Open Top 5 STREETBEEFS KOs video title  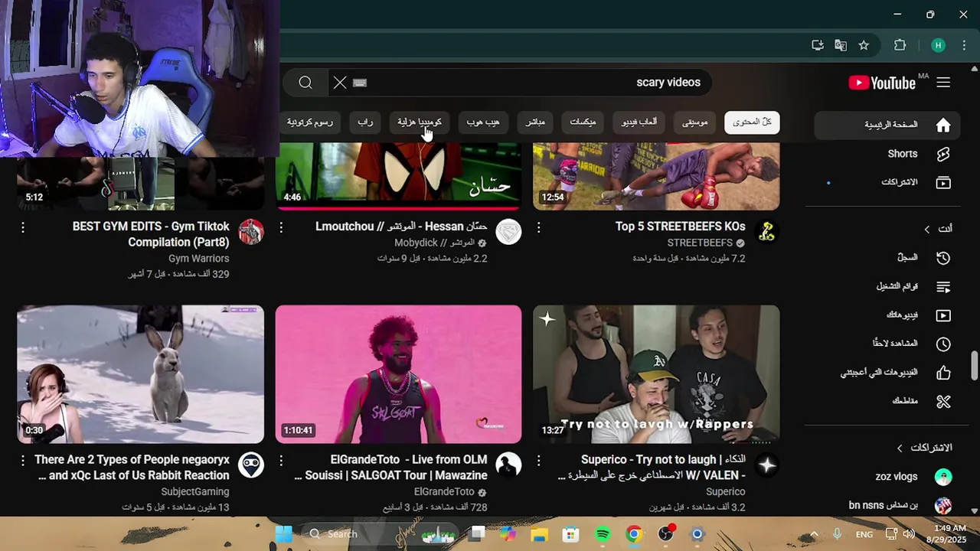[x=680, y=227]
